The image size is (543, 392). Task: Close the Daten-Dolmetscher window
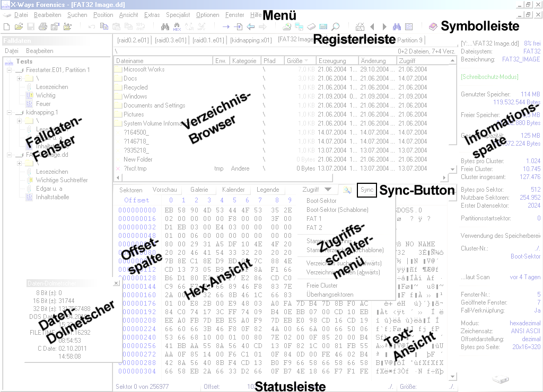point(116,283)
